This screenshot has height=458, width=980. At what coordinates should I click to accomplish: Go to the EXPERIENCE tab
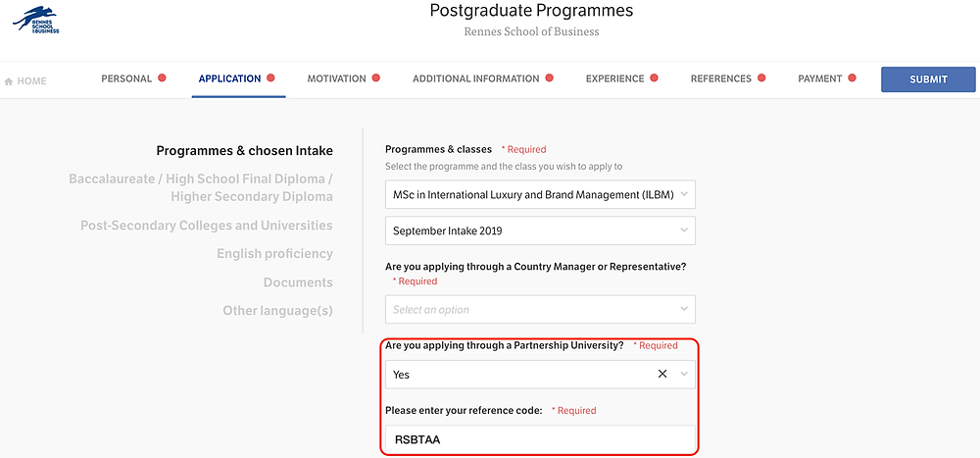click(614, 78)
